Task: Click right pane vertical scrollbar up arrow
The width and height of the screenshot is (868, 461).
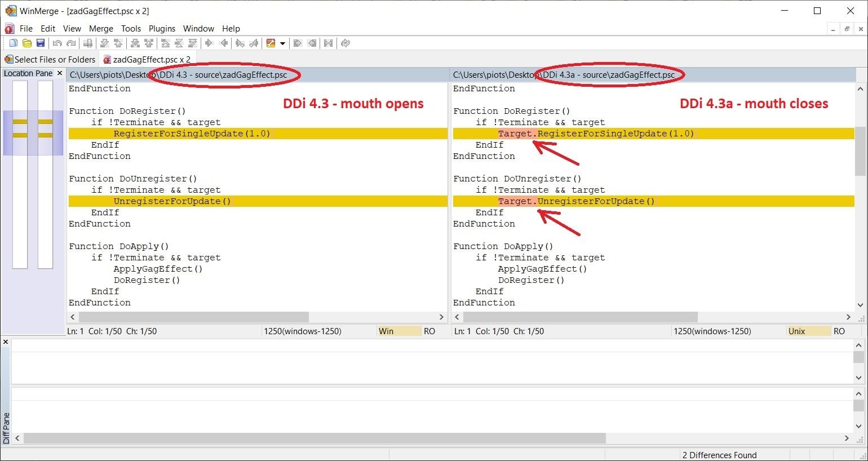Action: (860, 88)
